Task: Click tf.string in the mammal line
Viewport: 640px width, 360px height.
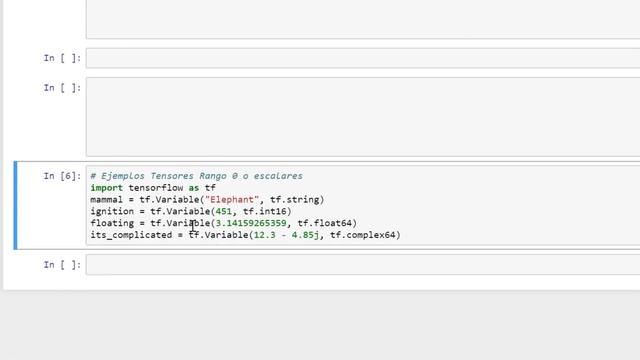Action: [294, 200]
